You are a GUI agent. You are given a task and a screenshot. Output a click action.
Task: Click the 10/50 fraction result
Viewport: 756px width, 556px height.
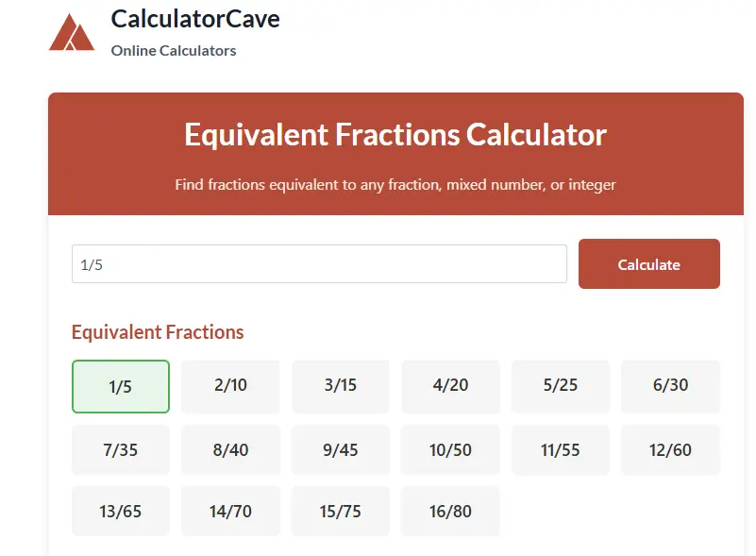coord(450,449)
